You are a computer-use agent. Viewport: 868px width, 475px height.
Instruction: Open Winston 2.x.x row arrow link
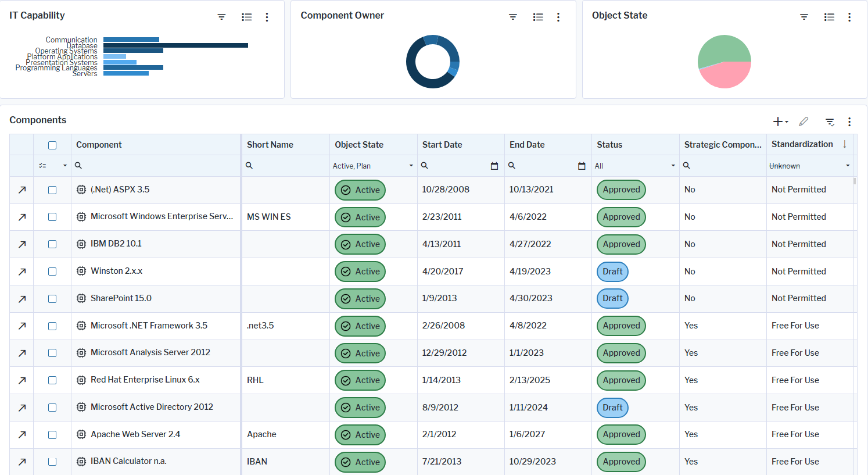click(x=22, y=272)
